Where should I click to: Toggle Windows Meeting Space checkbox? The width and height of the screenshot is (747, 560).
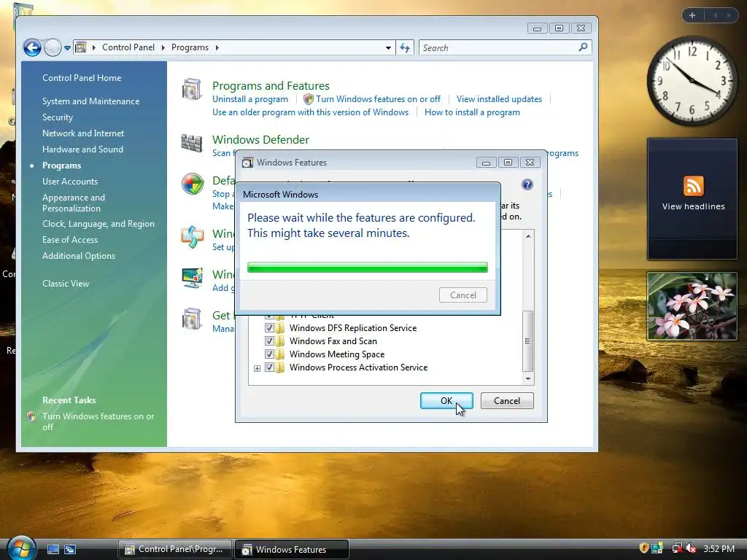269,354
